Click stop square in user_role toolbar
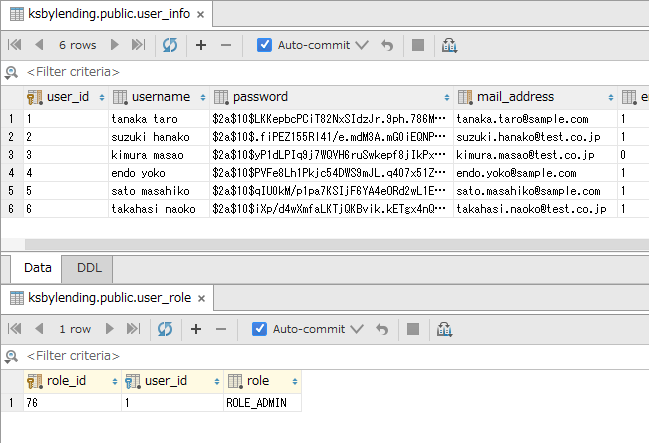 click(413, 329)
